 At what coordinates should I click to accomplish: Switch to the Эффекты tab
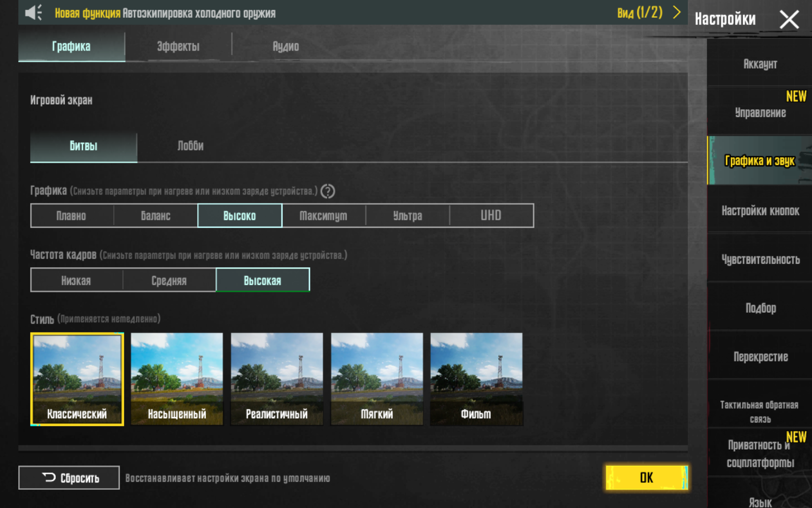(x=178, y=46)
